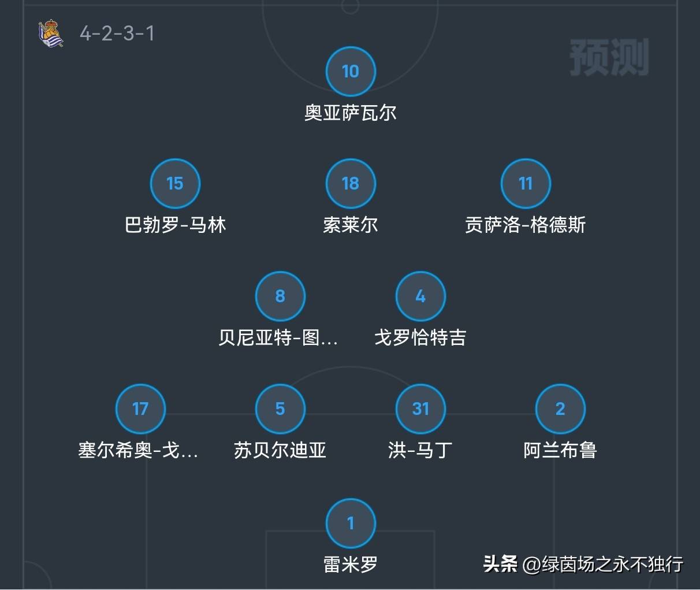The image size is (700, 590).
Task: Select number 17 left-back circle
Action: coord(140,409)
